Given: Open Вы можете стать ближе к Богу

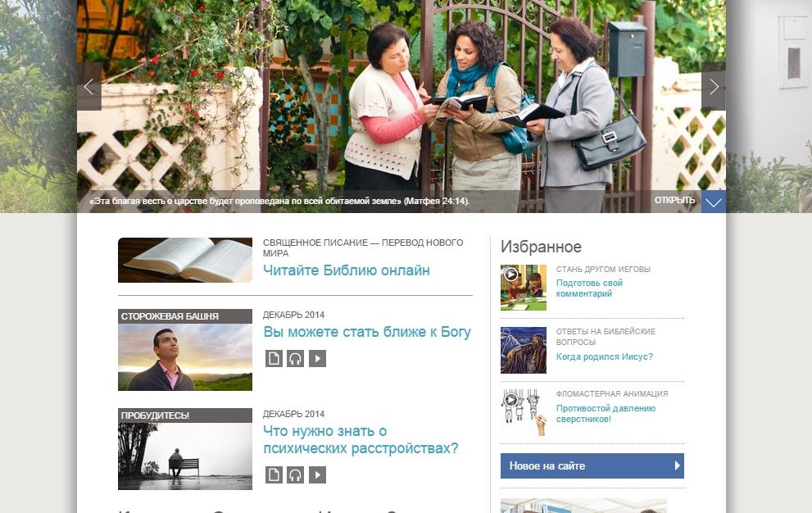Looking at the screenshot, I should click(x=367, y=332).
